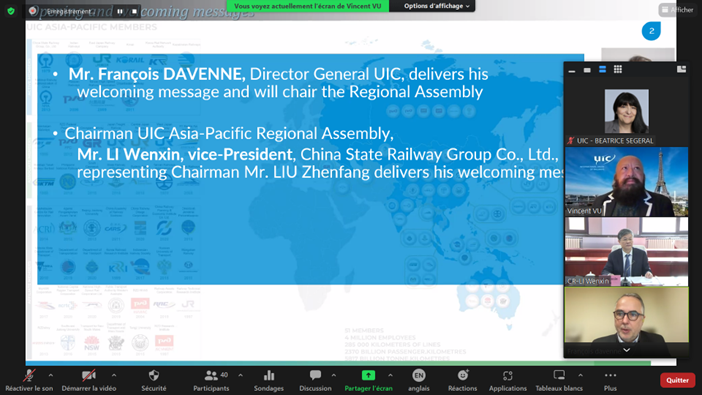The height and width of the screenshot is (395, 702).
Task: Open the anglais interpretation icon
Action: (x=419, y=376)
